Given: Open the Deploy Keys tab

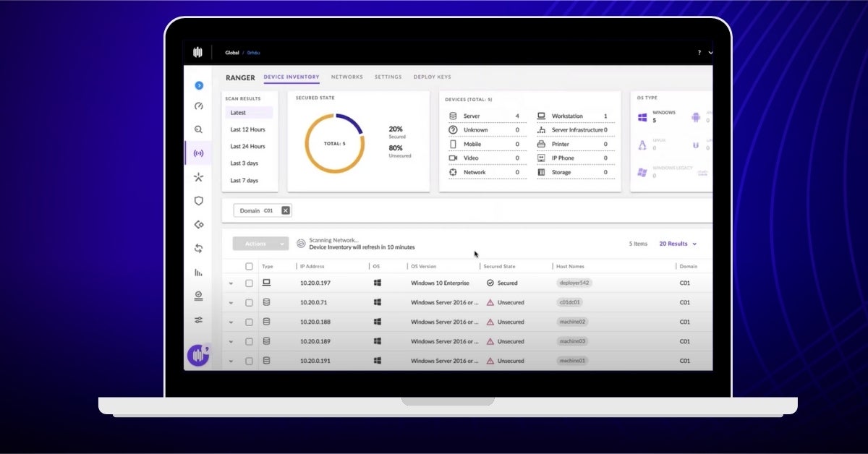Looking at the screenshot, I should click(x=432, y=77).
